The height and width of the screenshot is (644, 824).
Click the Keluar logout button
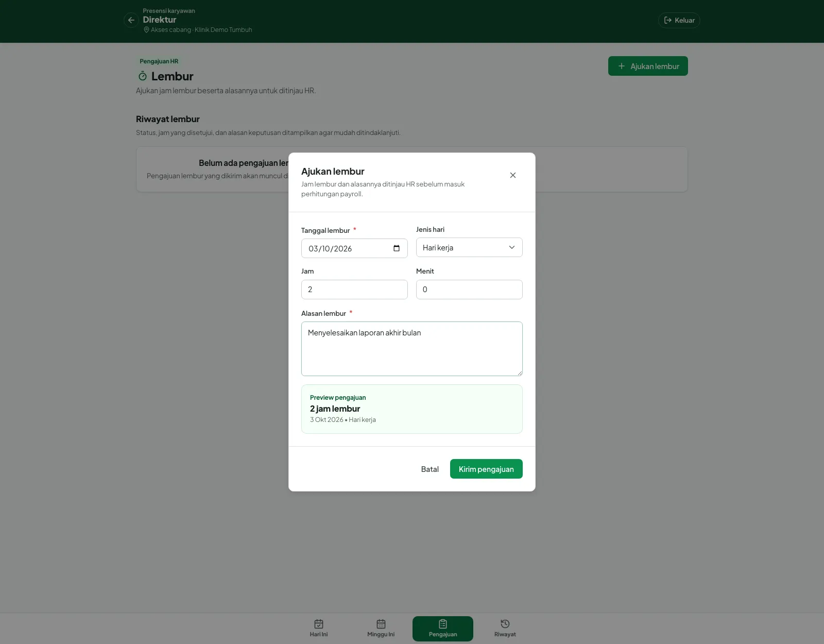pyautogui.click(x=679, y=20)
